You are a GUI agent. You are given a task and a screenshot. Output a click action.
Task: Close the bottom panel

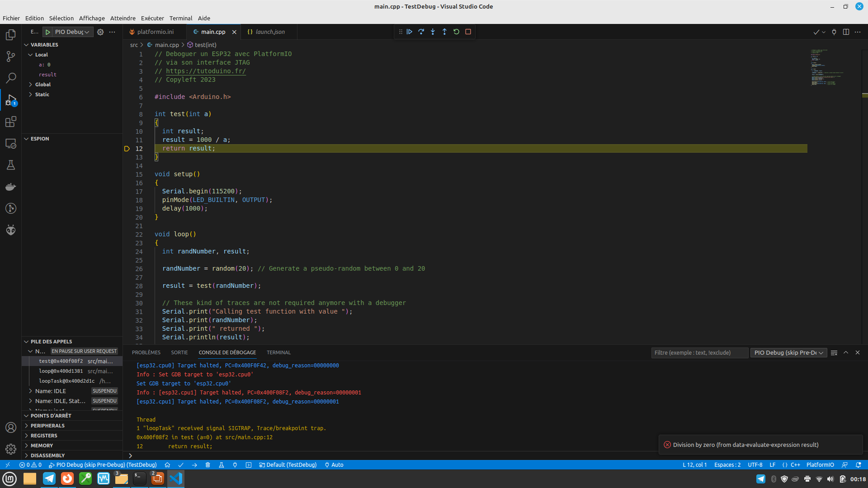858,352
